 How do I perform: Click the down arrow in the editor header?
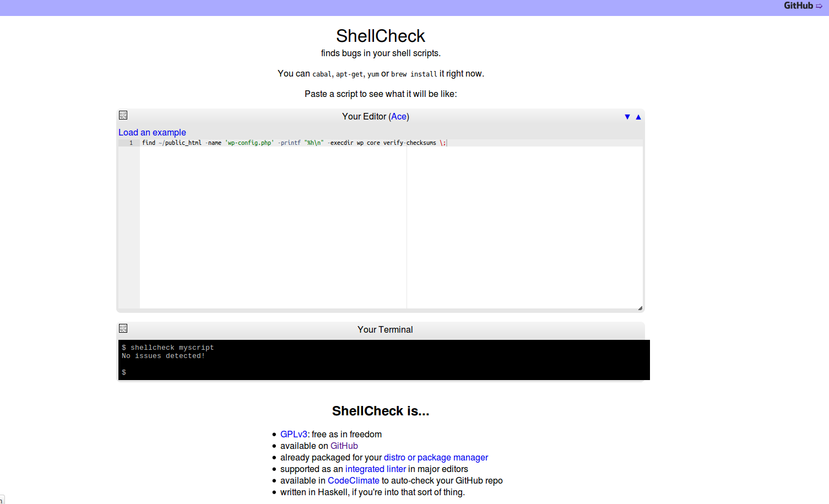627,117
